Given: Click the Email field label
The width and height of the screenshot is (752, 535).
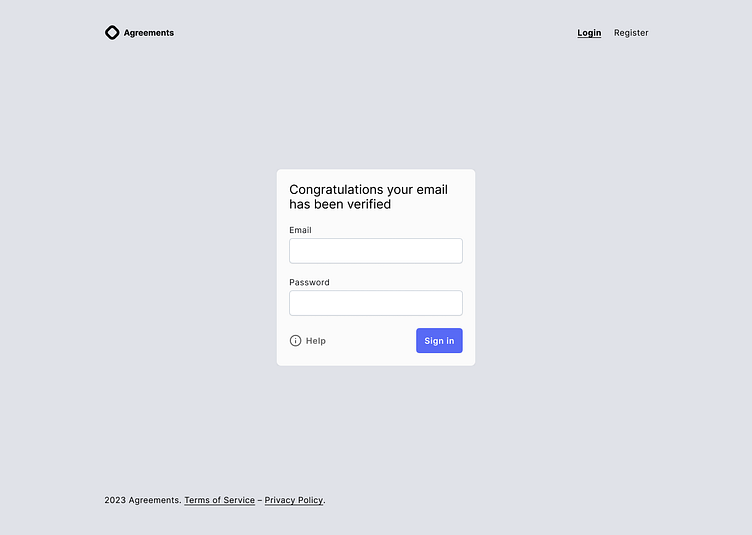Looking at the screenshot, I should pos(300,230).
